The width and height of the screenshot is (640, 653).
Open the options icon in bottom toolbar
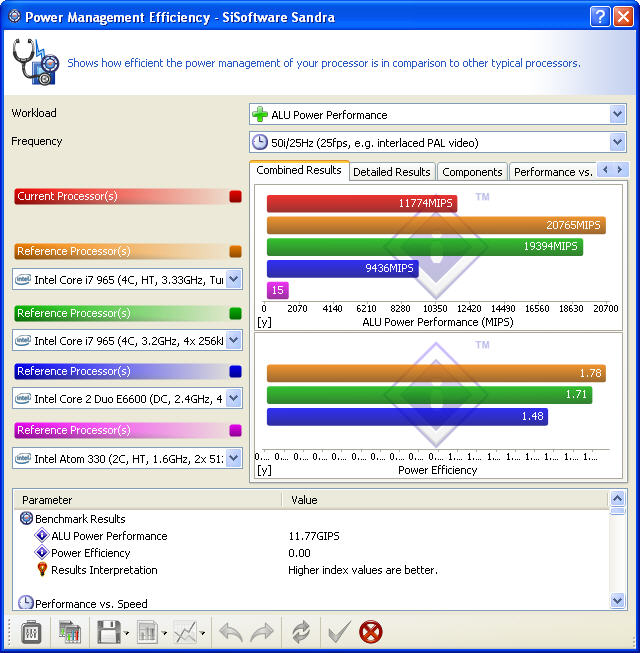[31, 632]
